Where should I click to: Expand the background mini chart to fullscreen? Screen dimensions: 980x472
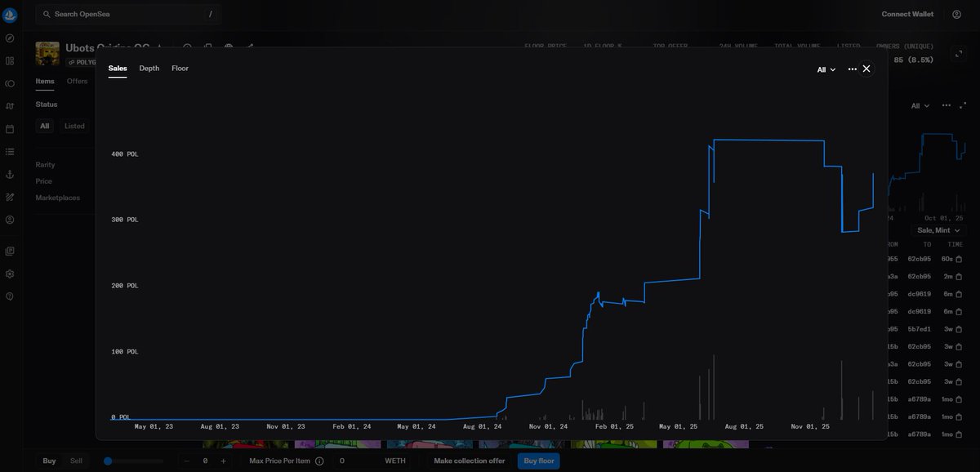pyautogui.click(x=963, y=105)
